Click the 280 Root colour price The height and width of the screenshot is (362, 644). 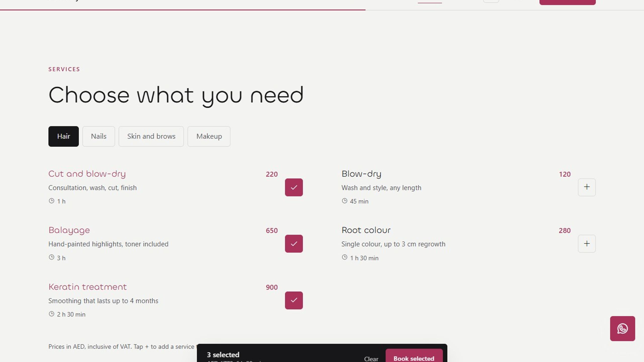[x=565, y=231]
